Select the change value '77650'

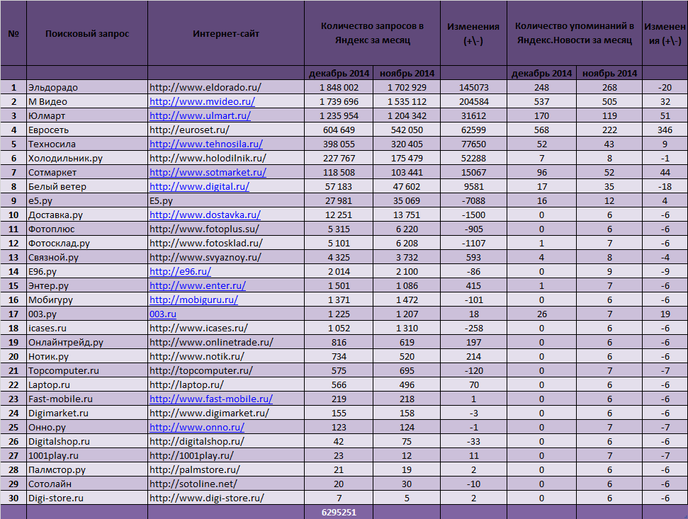click(474, 144)
